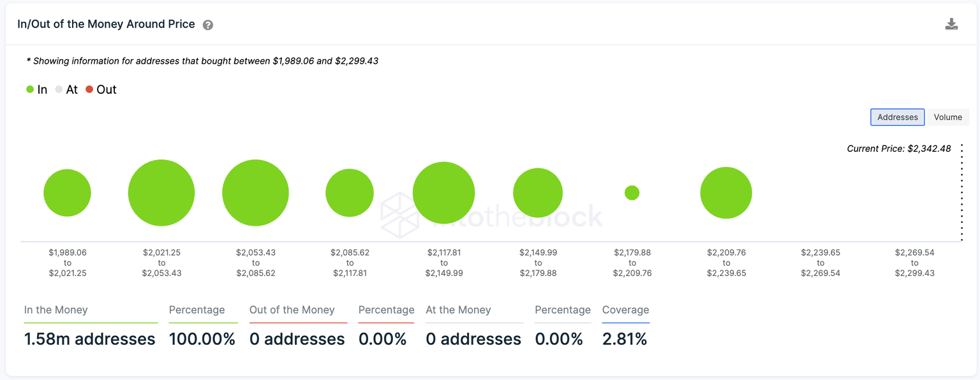Click the In the Money column header
This screenshot has height=380, width=980.
pyautogui.click(x=54, y=310)
